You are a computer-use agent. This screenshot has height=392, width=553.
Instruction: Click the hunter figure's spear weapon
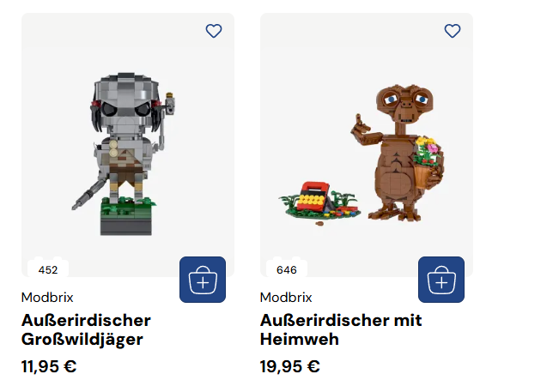[89, 192]
